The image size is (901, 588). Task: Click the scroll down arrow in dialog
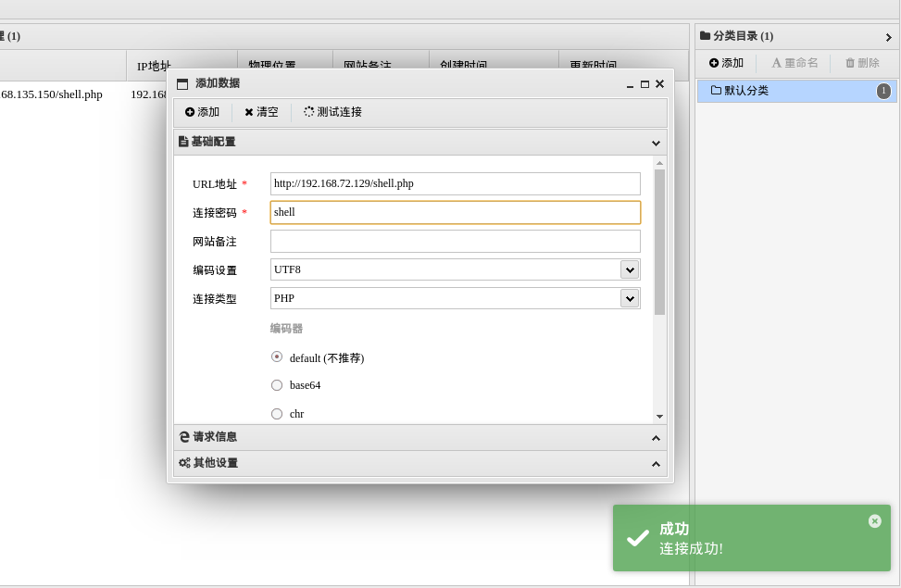point(659,416)
